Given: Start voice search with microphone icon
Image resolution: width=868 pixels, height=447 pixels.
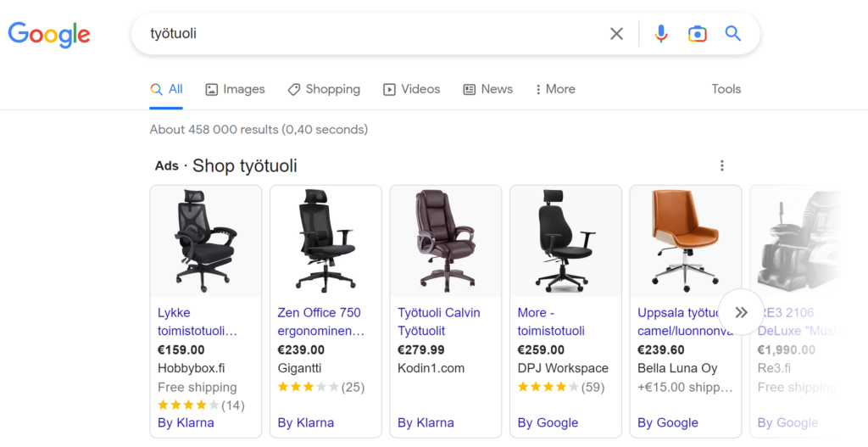Looking at the screenshot, I should [660, 34].
